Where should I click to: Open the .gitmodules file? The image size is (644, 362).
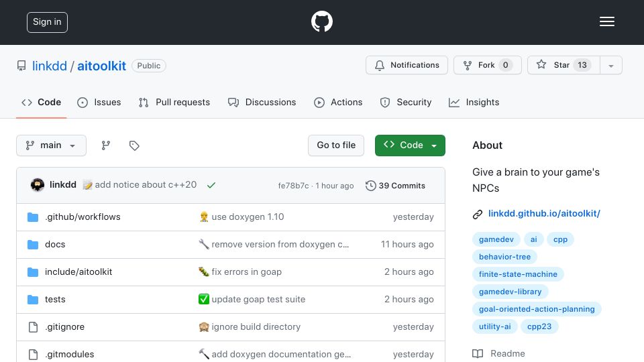[69, 354]
